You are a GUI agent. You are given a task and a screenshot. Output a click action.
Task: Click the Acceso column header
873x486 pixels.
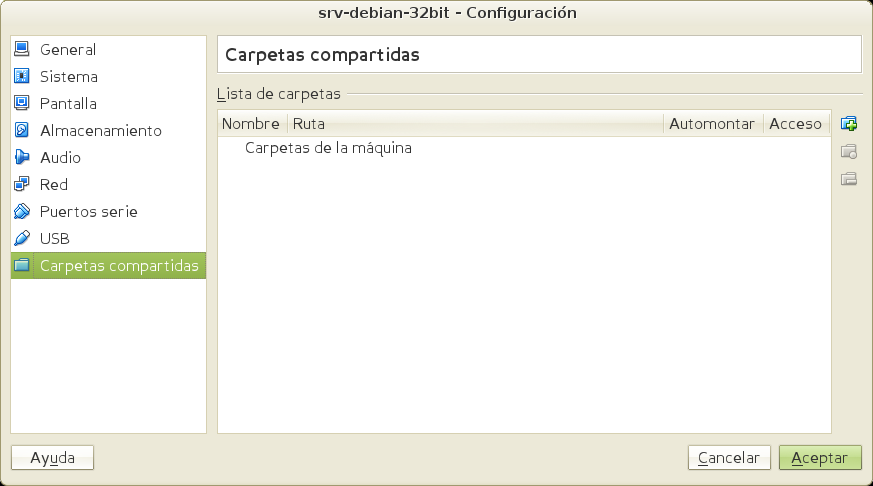click(x=795, y=124)
